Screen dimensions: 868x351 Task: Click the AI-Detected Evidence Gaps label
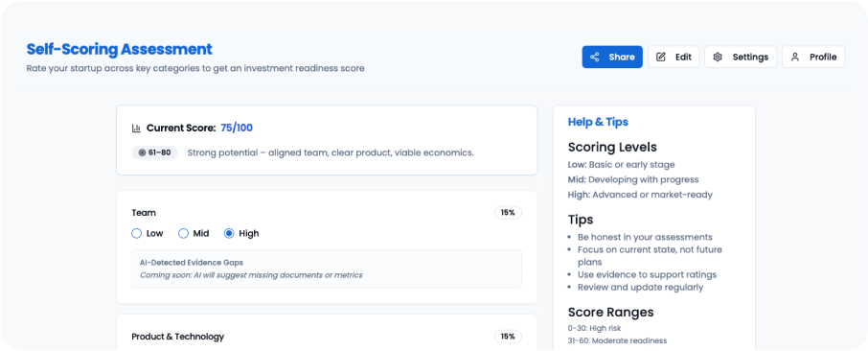(192, 263)
